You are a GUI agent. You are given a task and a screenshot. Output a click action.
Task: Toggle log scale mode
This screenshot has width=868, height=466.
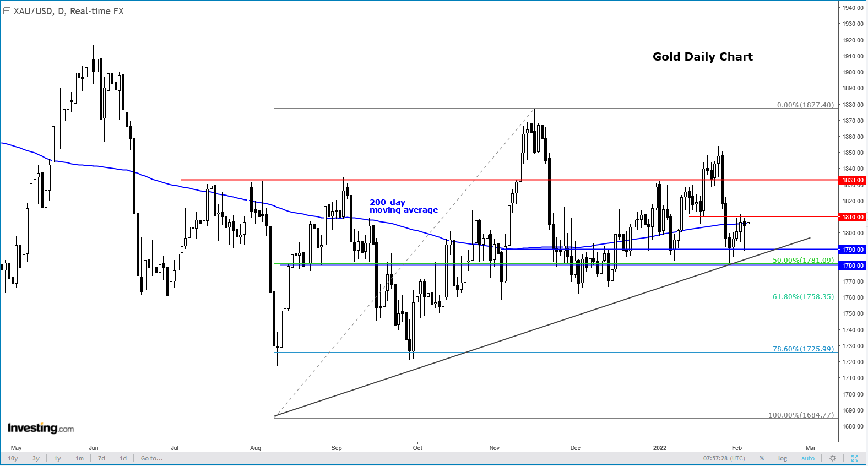point(783,458)
